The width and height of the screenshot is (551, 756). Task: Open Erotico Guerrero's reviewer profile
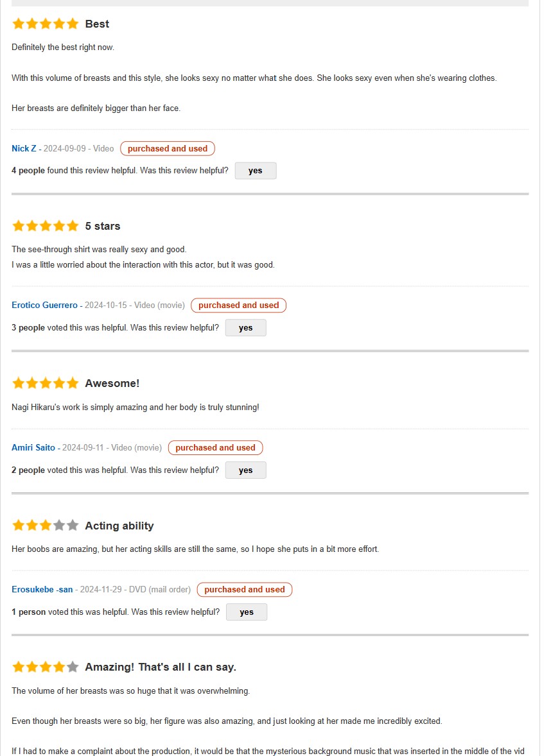click(x=44, y=305)
